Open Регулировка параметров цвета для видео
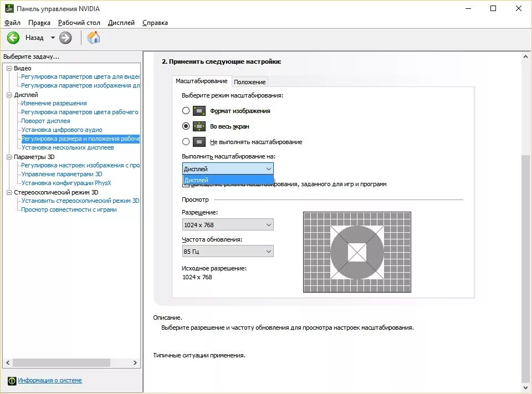Screen dimensions: 532x394 tap(80, 76)
